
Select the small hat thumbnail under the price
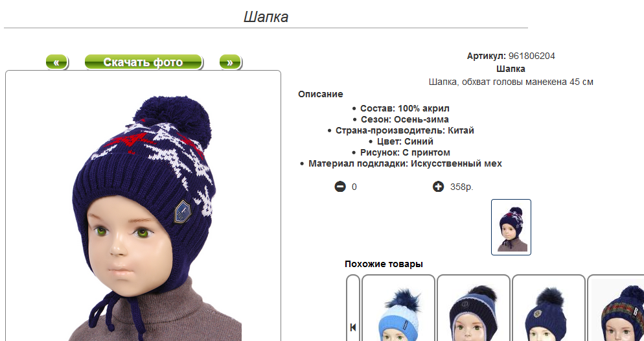coord(511,227)
